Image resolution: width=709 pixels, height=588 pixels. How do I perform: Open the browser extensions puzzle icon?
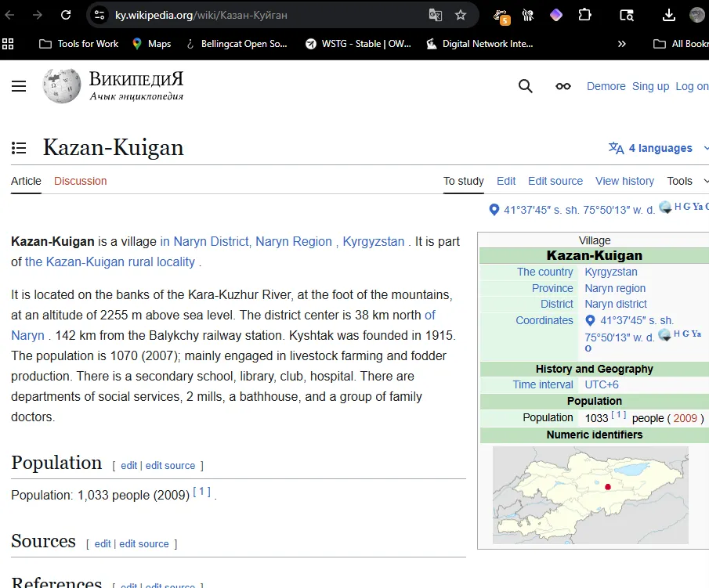(584, 15)
